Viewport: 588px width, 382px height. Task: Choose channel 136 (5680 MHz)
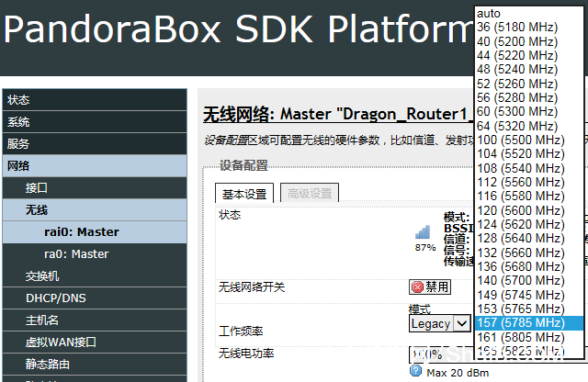click(x=529, y=266)
